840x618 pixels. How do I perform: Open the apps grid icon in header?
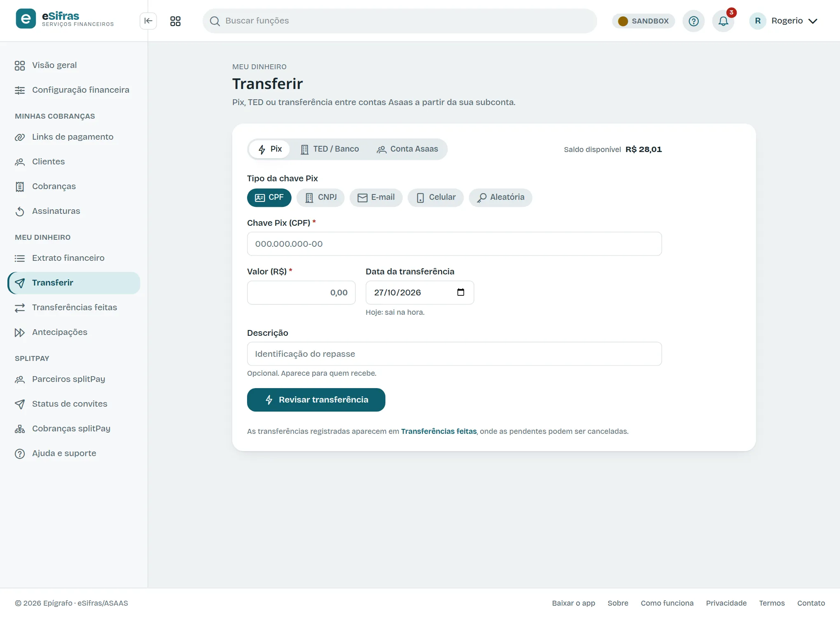[x=175, y=21]
